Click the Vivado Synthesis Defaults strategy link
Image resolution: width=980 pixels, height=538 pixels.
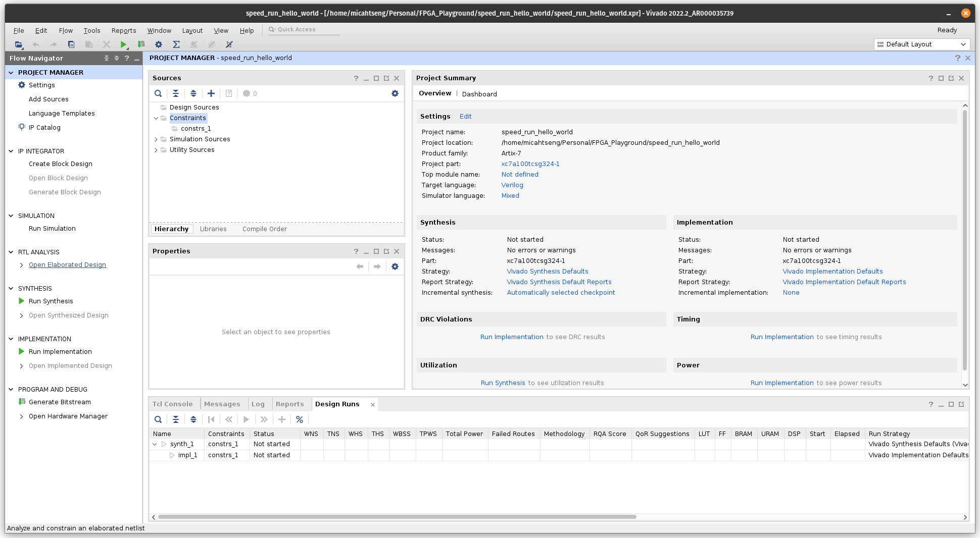[548, 272]
